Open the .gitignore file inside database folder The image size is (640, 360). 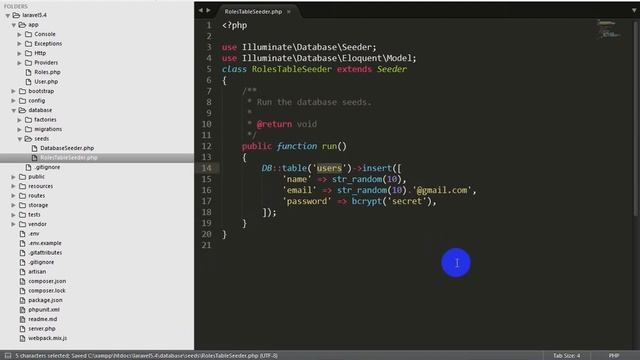pyautogui.click(x=47, y=167)
